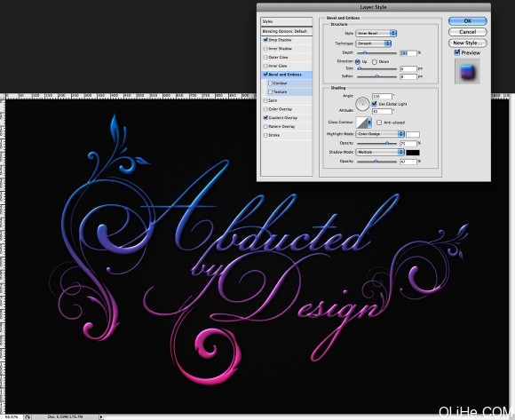Open the Gloss Contour picker thumbnail
Image resolution: width=515 pixels, height=420 pixels.
361,123
